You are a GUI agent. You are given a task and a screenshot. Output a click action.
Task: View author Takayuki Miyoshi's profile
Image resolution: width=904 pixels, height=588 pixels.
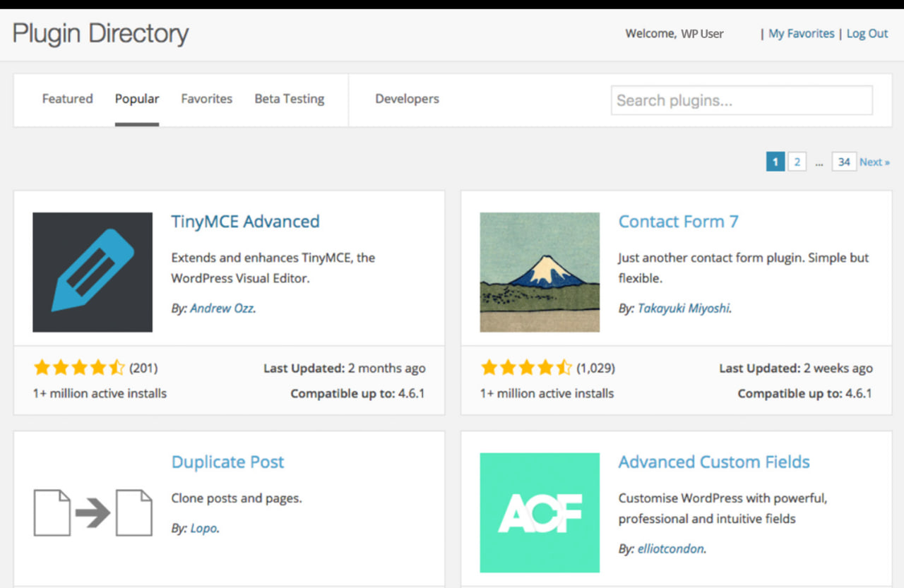(683, 308)
